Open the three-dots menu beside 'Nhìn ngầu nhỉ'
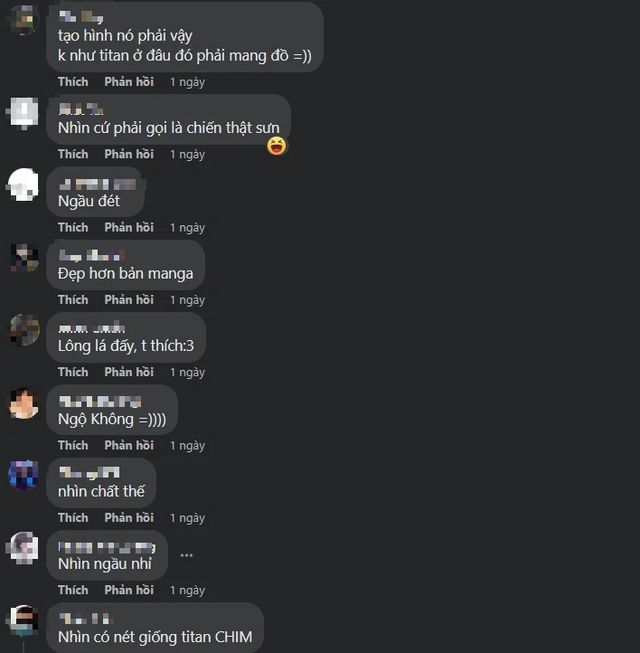 (x=187, y=555)
